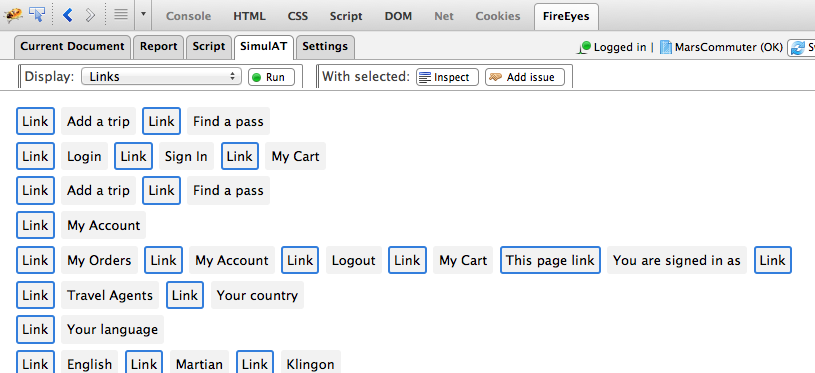Click the Inspect button
Image resolution: width=815 pixels, height=373 pixels.
(447, 77)
